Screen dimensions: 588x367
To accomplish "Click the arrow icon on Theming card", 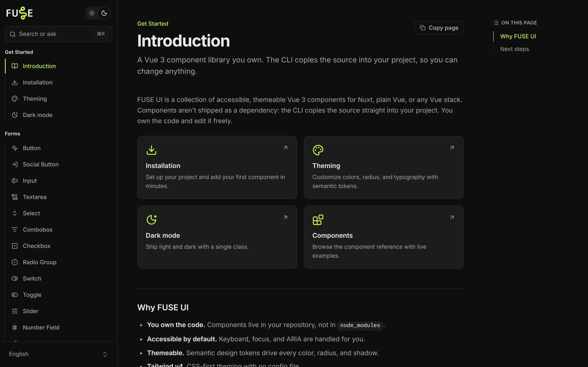I will click(x=452, y=147).
